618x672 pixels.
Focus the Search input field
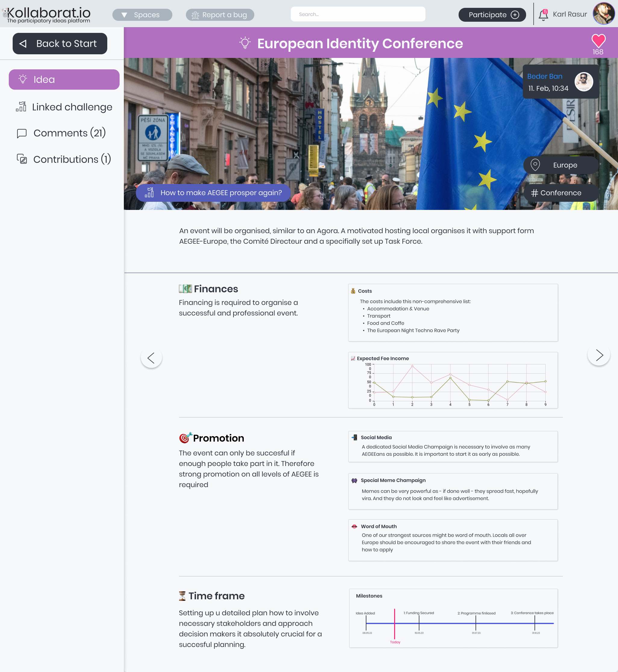[358, 14]
